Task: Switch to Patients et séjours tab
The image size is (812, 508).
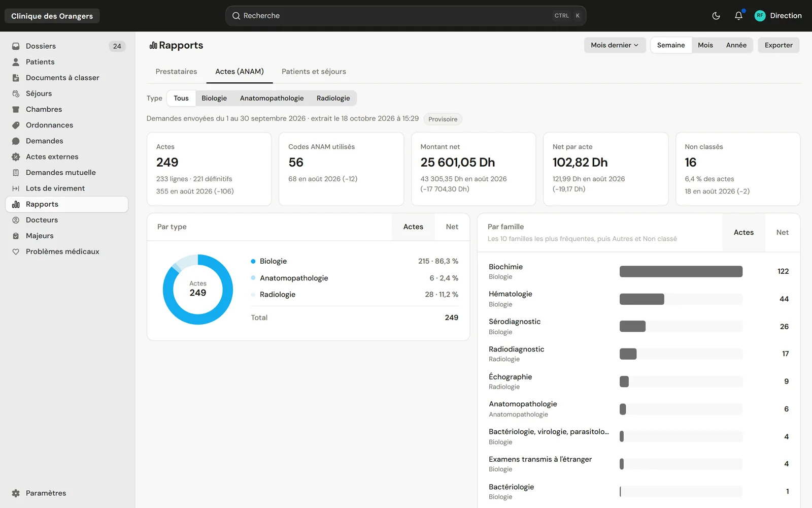Action: point(314,72)
